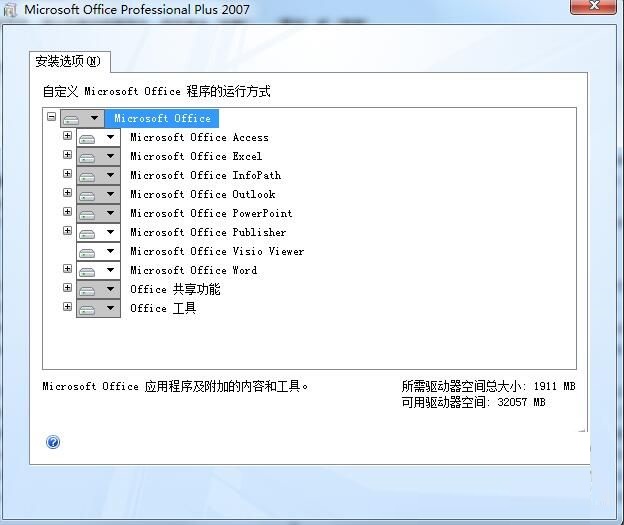This screenshot has width=624, height=525.
Task: Open the blue help icon
Action: tap(53, 442)
